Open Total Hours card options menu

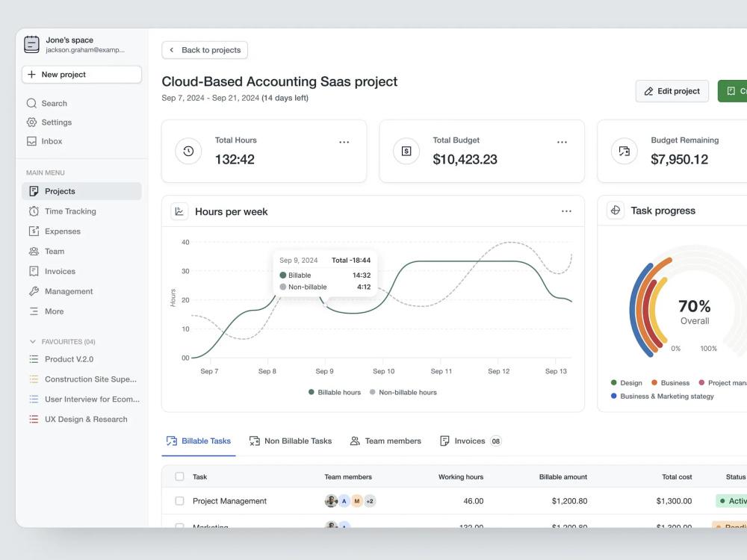tap(344, 142)
